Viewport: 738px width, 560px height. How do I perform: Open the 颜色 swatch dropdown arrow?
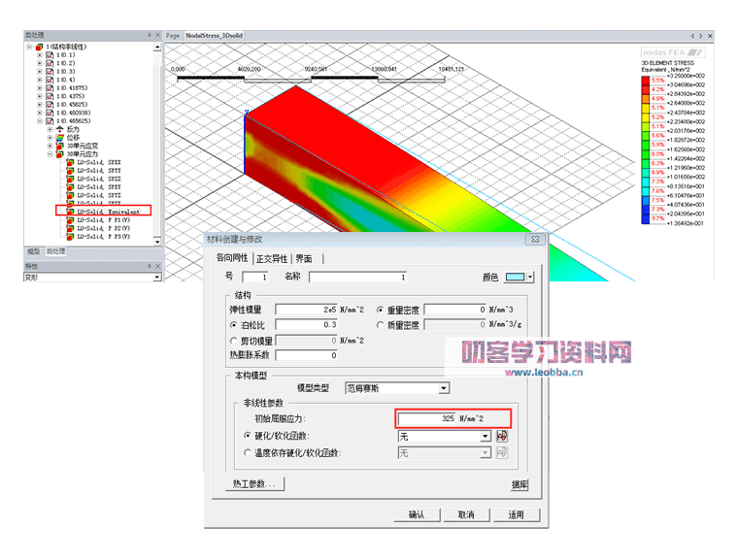(530, 277)
